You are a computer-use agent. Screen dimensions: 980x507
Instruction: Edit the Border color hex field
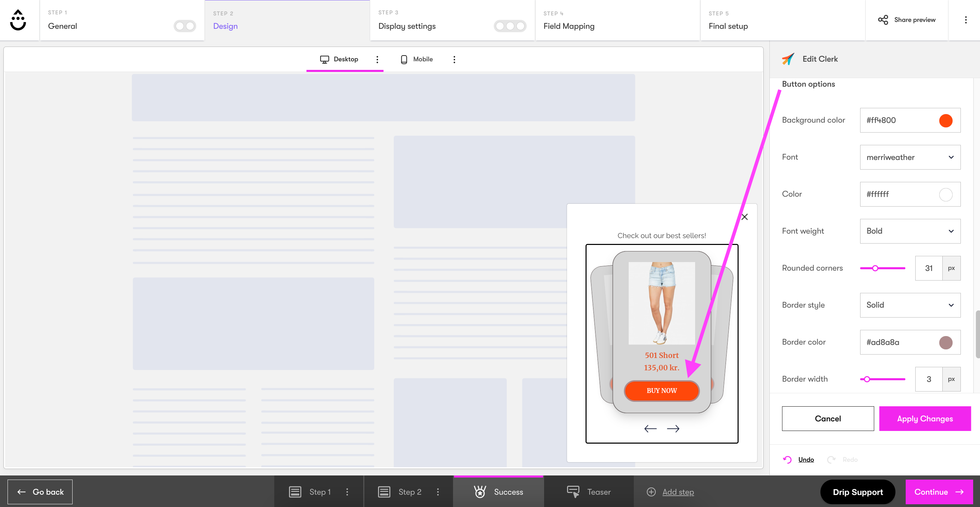pos(910,342)
